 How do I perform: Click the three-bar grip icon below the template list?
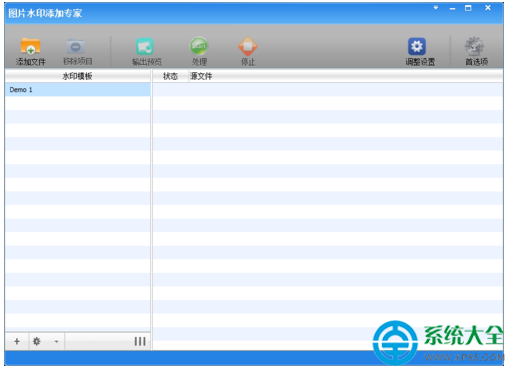pyautogui.click(x=140, y=341)
